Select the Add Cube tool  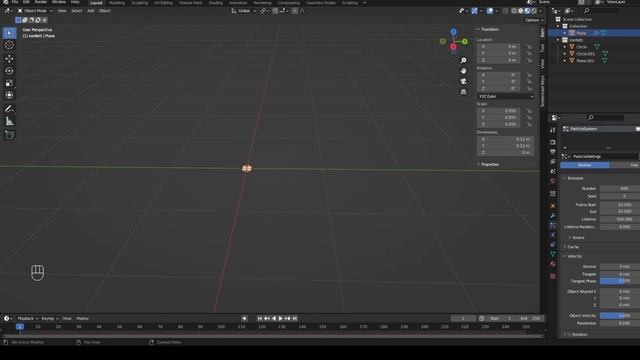click(x=9, y=135)
